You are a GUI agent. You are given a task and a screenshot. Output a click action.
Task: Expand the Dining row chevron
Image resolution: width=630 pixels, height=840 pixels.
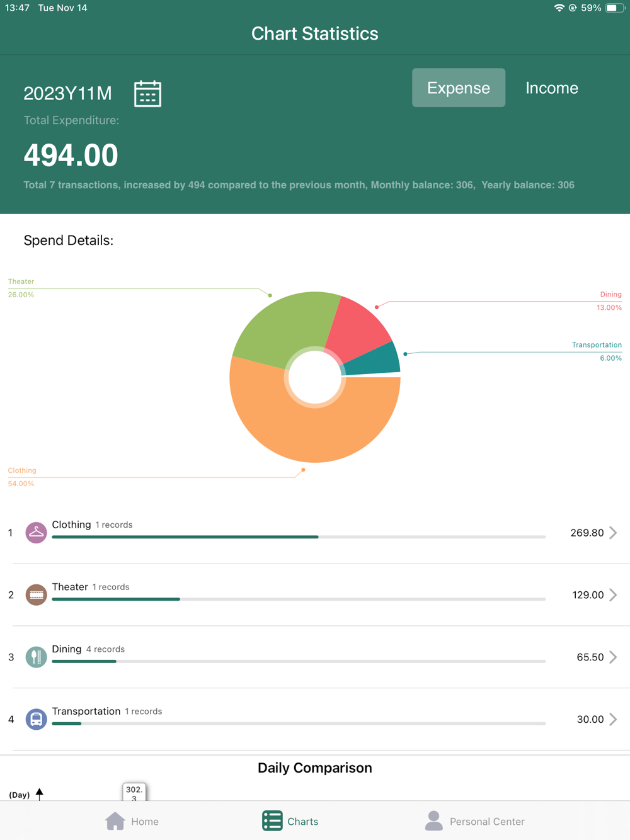point(613,657)
